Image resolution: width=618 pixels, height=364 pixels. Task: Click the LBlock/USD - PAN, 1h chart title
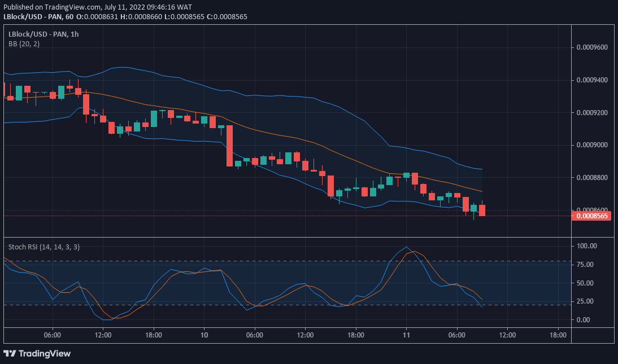click(43, 34)
